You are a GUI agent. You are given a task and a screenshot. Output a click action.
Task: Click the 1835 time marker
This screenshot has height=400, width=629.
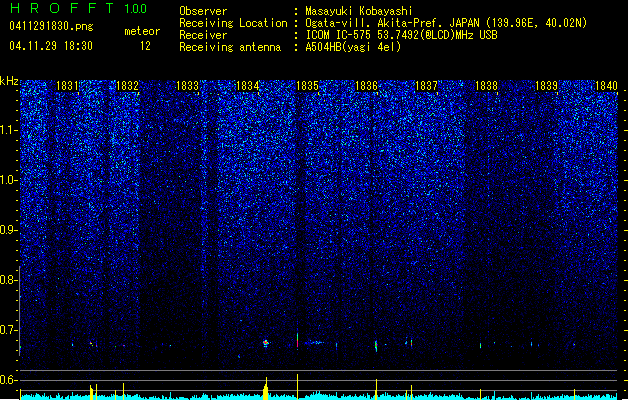(307, 85)
